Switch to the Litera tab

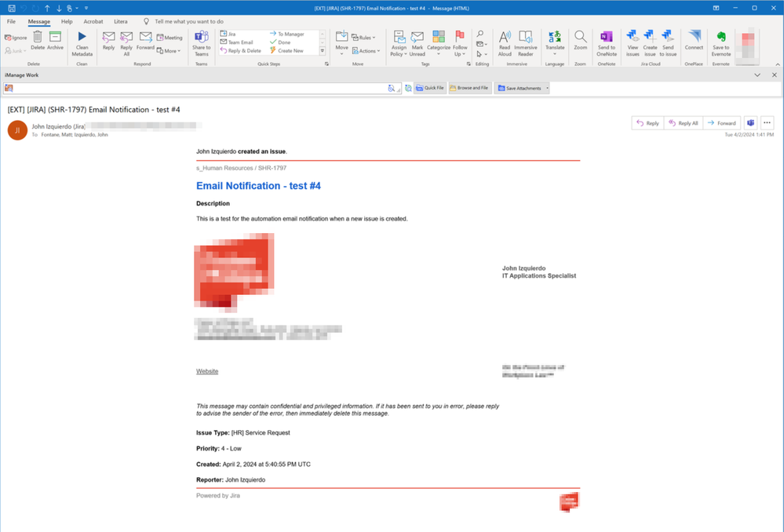[121, 21]
